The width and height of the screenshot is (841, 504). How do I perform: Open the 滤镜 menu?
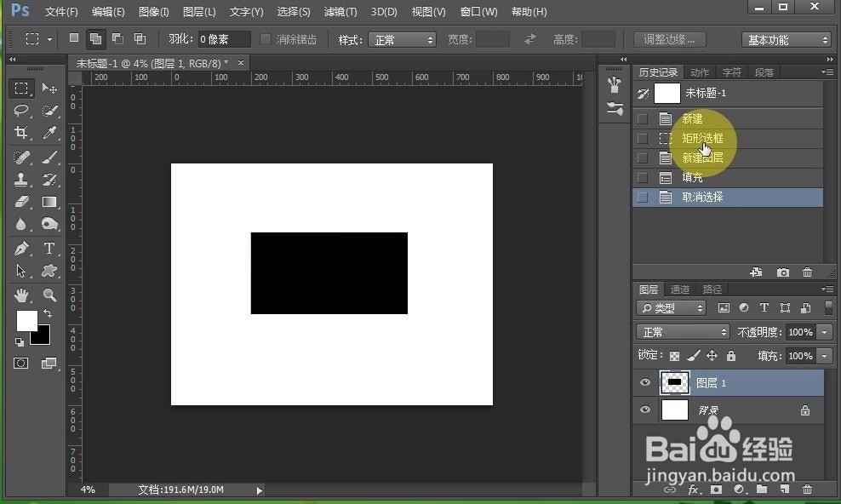(340, 11)
